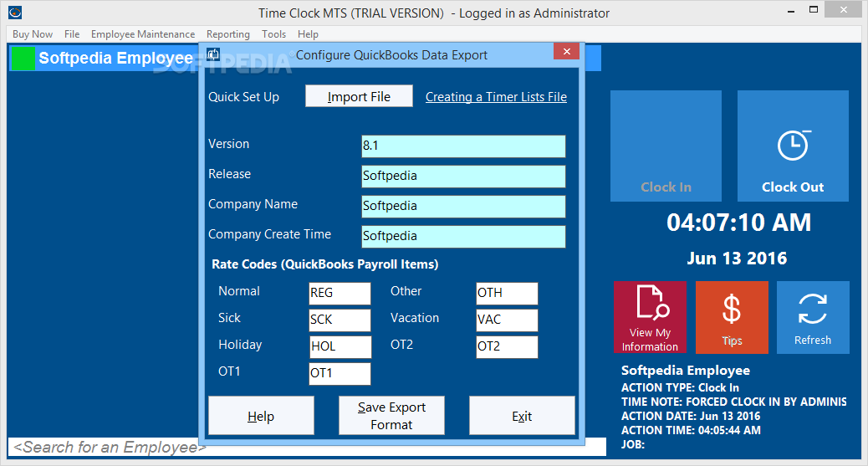Click the OT1 rate code field
The height and width of the screenshot is (466, 868).
click(340, 373)
